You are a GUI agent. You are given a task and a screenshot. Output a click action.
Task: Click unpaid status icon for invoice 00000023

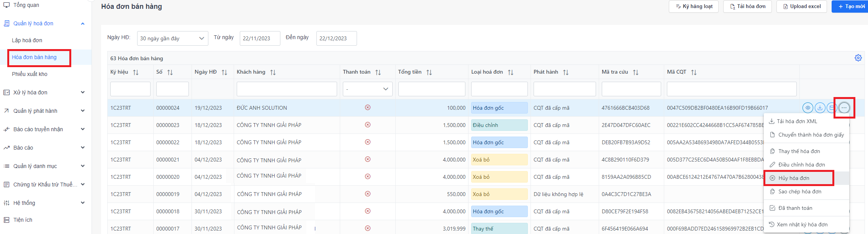point(368,125)
